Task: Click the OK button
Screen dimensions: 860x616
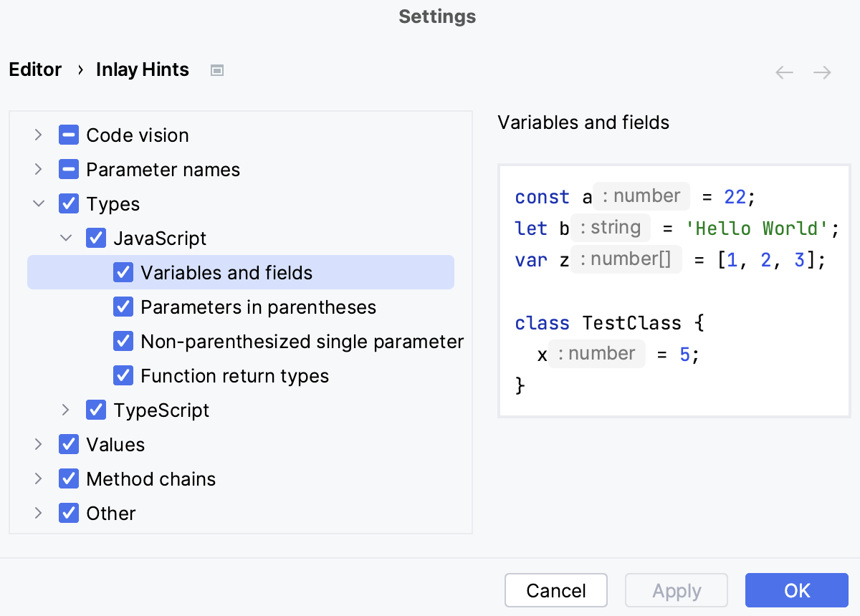Action: (x=796, y=591)
